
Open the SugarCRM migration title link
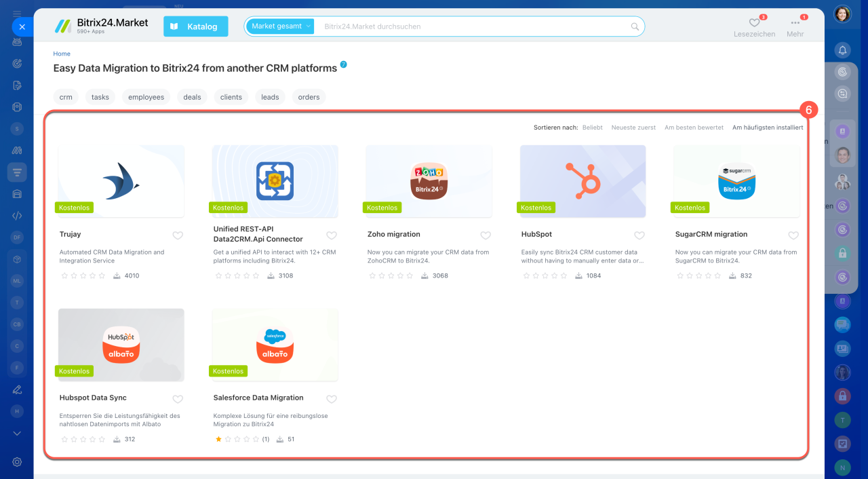click(711, 234)
